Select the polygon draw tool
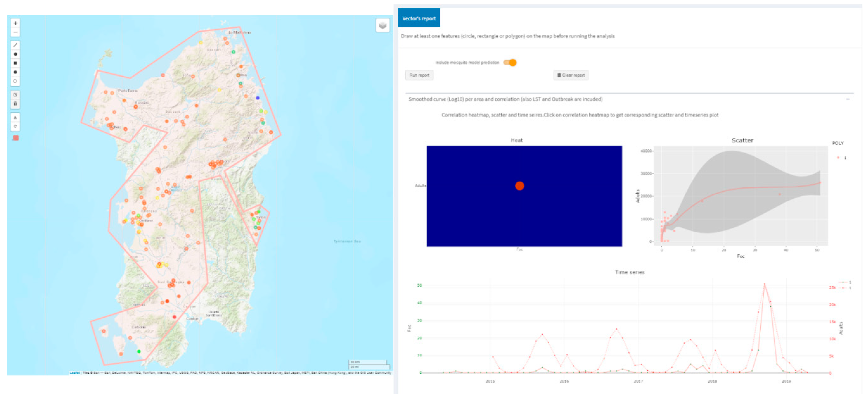The width and height of the screenshot is (868, 404). [15, 54]
